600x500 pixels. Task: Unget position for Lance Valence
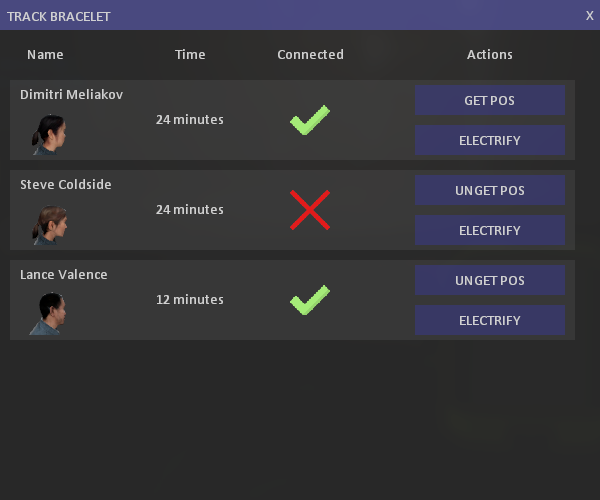(x=490, y=280)
